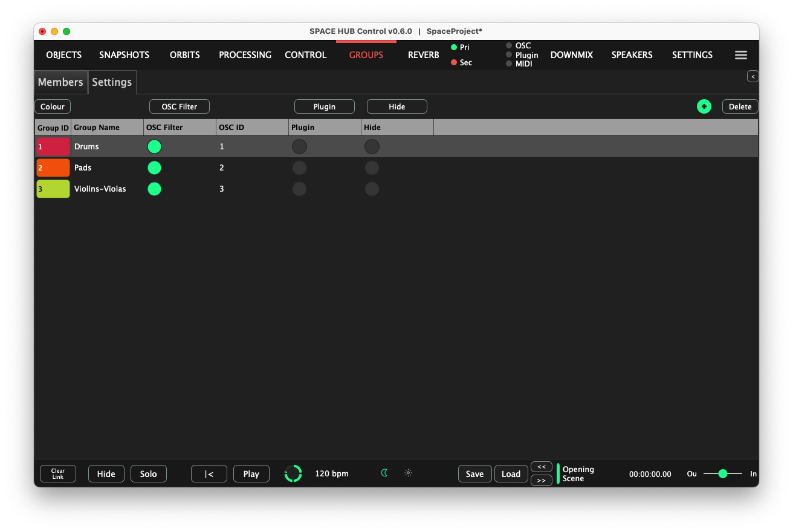This screenshot has height=532, width=793.
Task: Collapse the panel using the left chevron
Action: click(x=753, y=76)
